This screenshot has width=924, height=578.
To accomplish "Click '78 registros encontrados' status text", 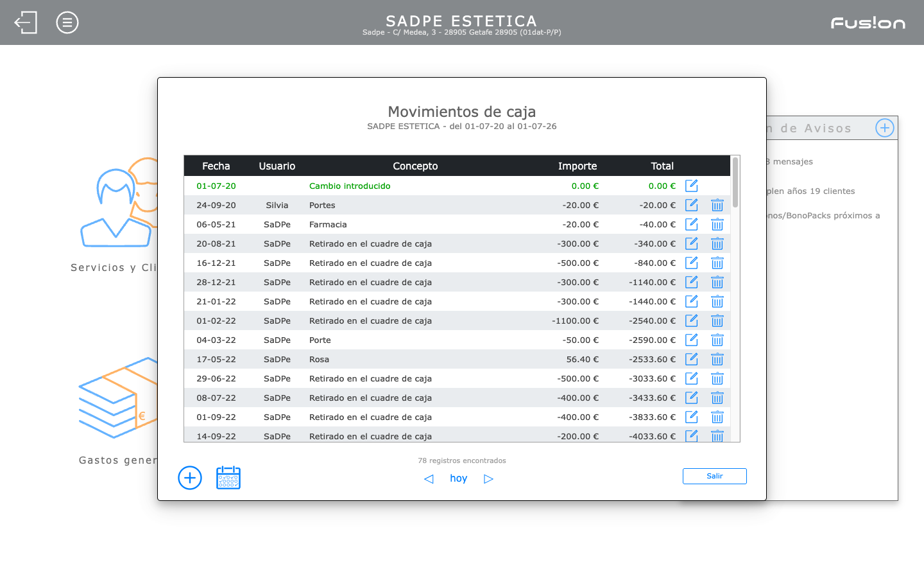I will (x=462, y=460).
